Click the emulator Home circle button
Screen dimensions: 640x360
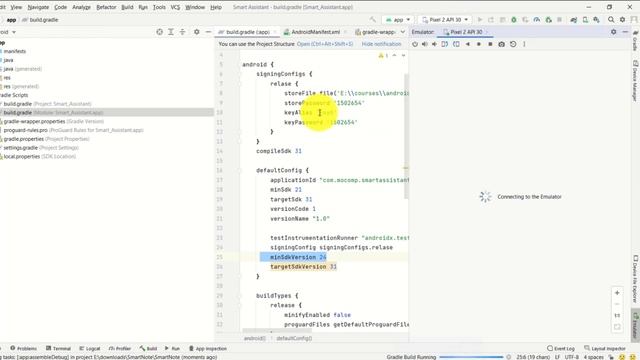pyautogui.click(x=479, y=44)
